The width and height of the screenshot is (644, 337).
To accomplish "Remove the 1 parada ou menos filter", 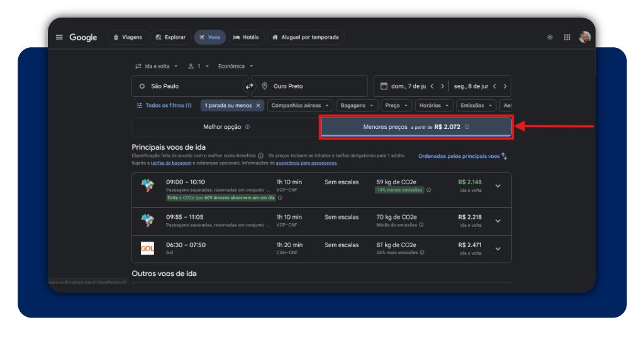I will [258, 106].
